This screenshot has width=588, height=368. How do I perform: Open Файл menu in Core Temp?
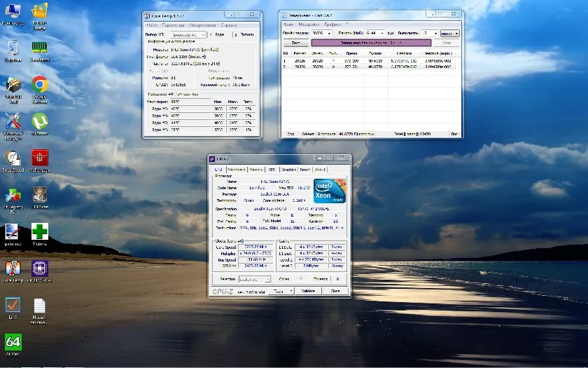tap(151, 25)
